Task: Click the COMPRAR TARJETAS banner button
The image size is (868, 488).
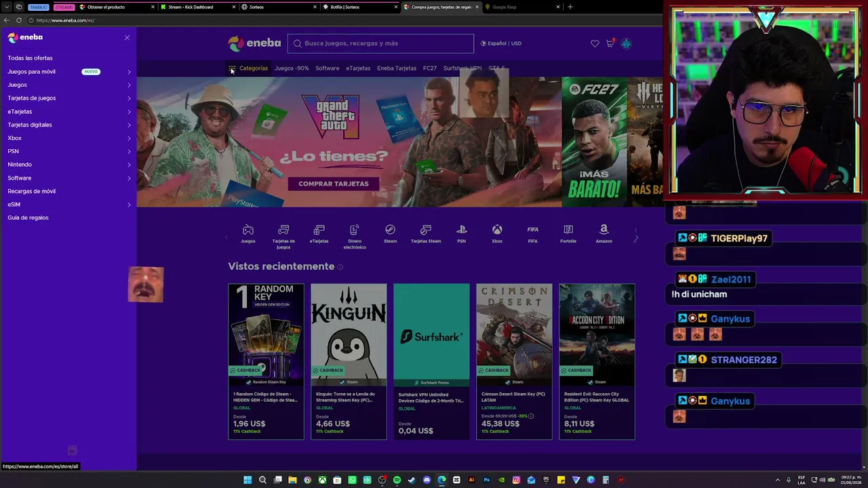Action: click(334, 184)
